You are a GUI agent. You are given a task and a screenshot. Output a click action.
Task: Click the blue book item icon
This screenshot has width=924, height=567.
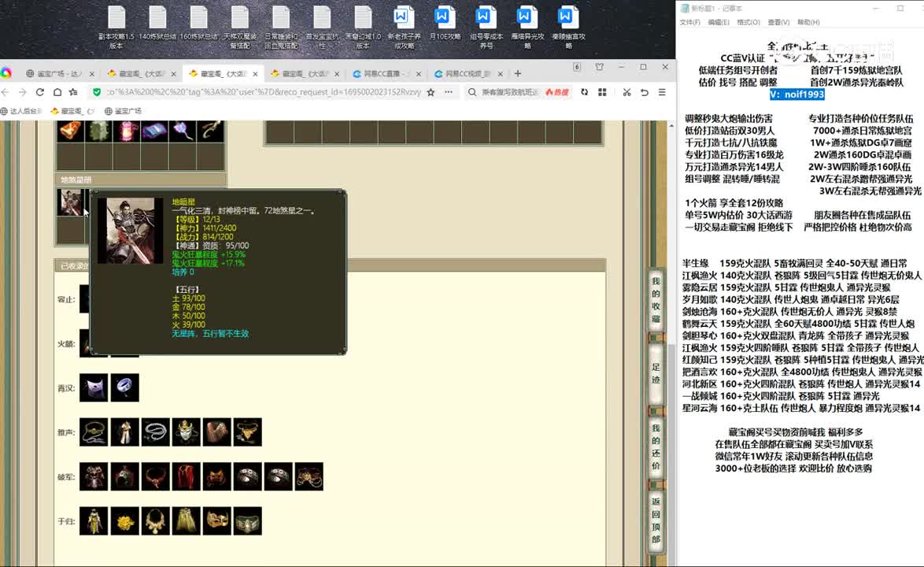154,130
